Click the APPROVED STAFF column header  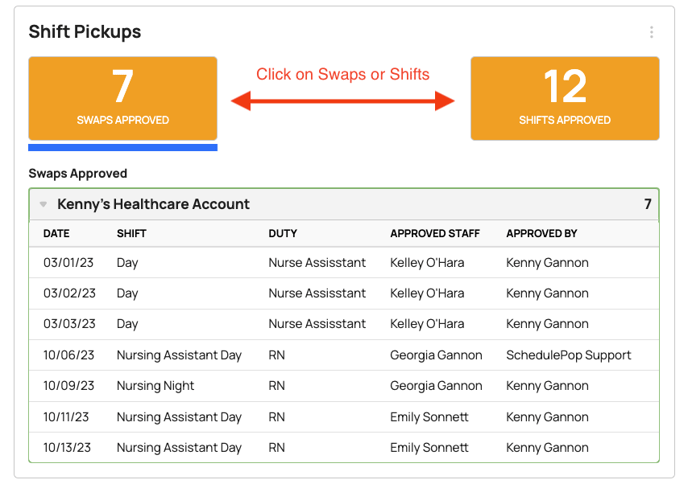[x=435, y=233]
